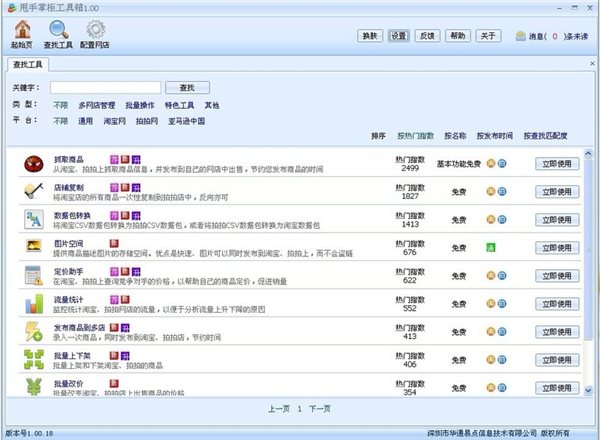
Task: Filter type by 特色工具
Action: pos(179,105)
